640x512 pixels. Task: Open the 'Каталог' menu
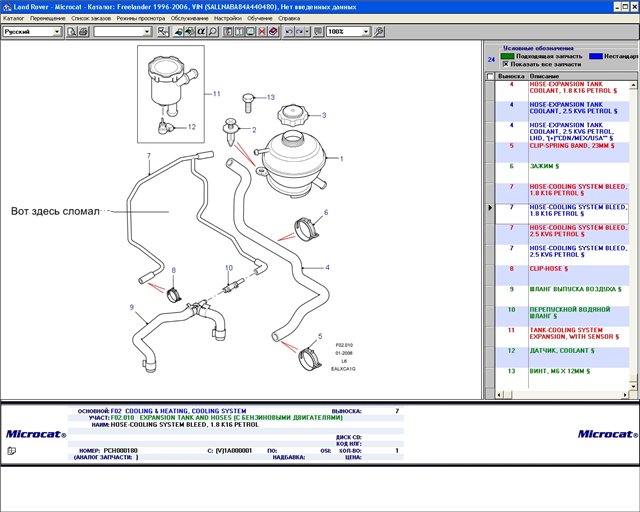click(14, 18)
